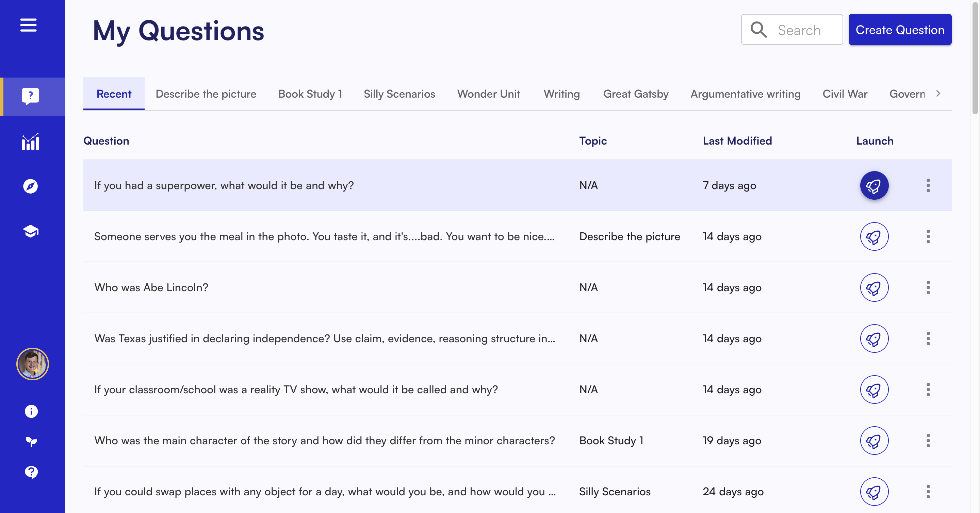This screenshot has height=513, width=980.
Task: Open the analytics bar chart icon in the sidebar
Action: click(x=30, y=142)
